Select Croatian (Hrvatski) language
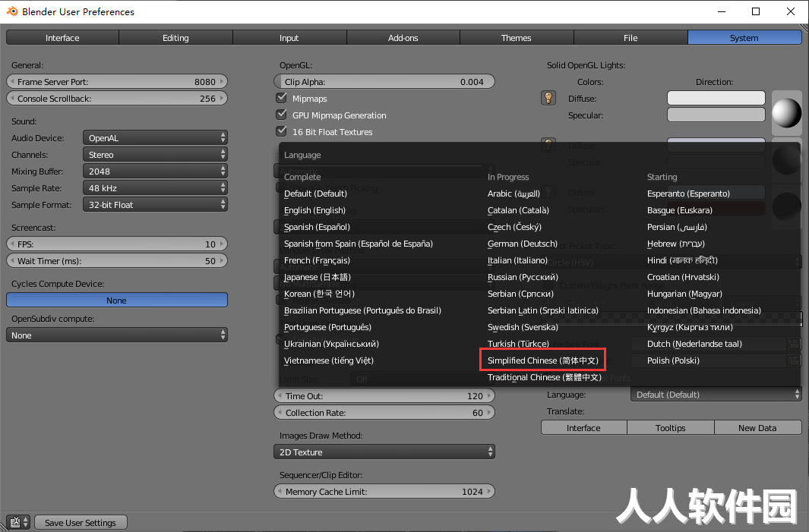The width and height of the screenshot is (809, 532). tap(683, 277)
